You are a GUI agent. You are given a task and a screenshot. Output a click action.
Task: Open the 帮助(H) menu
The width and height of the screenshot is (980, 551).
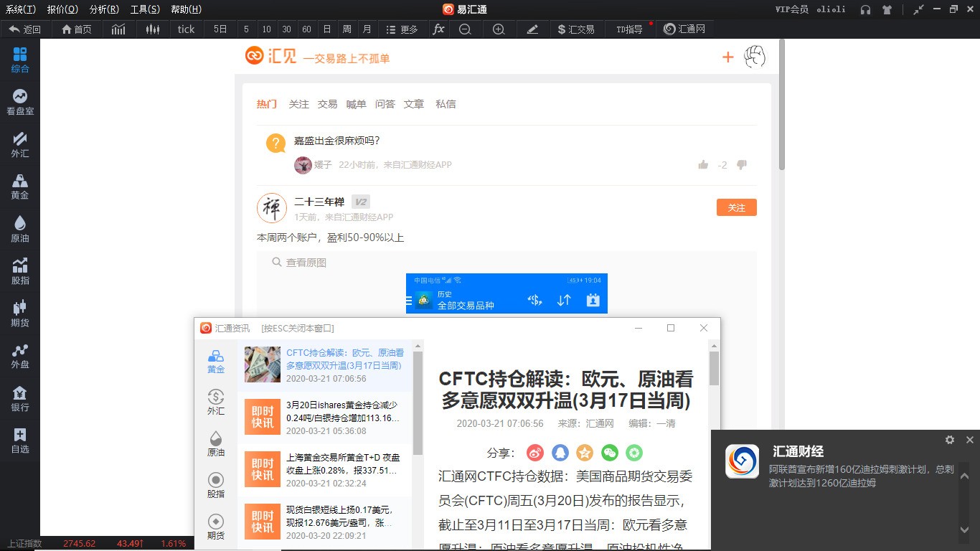pyautogui.click(x=186, y=9)
